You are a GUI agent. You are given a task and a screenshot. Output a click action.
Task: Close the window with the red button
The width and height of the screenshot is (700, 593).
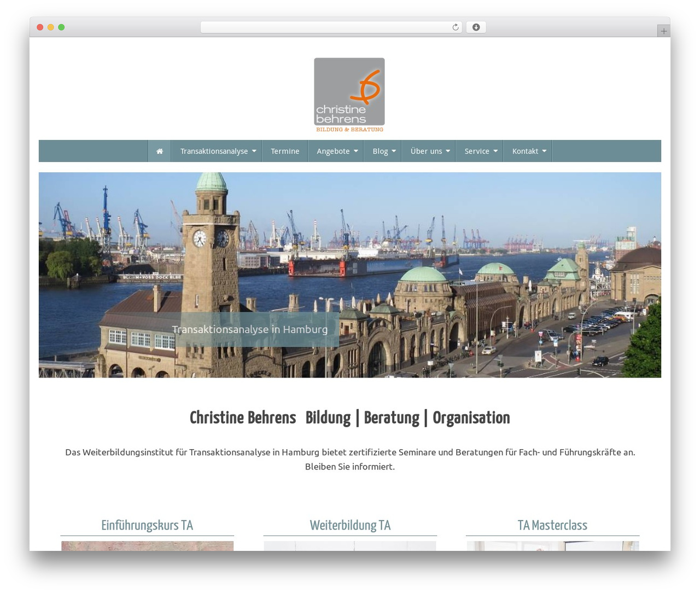40,27
